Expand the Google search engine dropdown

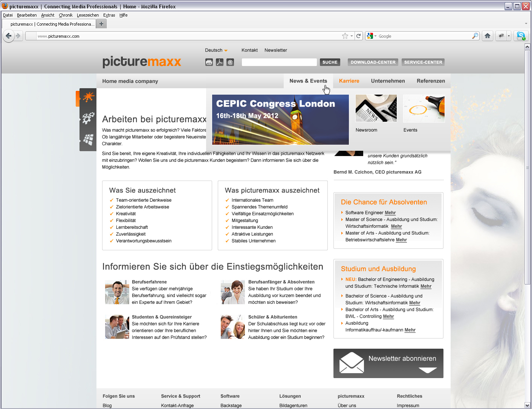[x=371, y=36]
